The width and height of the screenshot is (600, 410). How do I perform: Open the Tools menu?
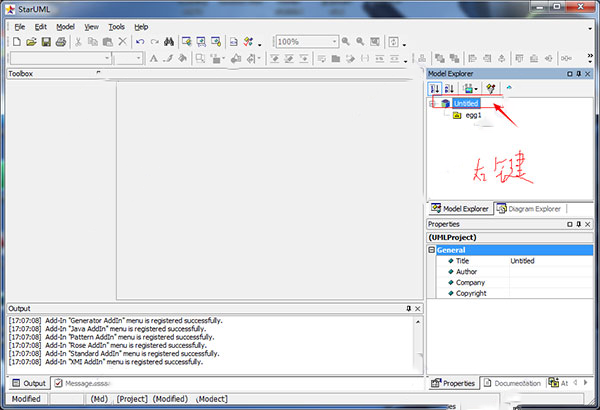116,27
